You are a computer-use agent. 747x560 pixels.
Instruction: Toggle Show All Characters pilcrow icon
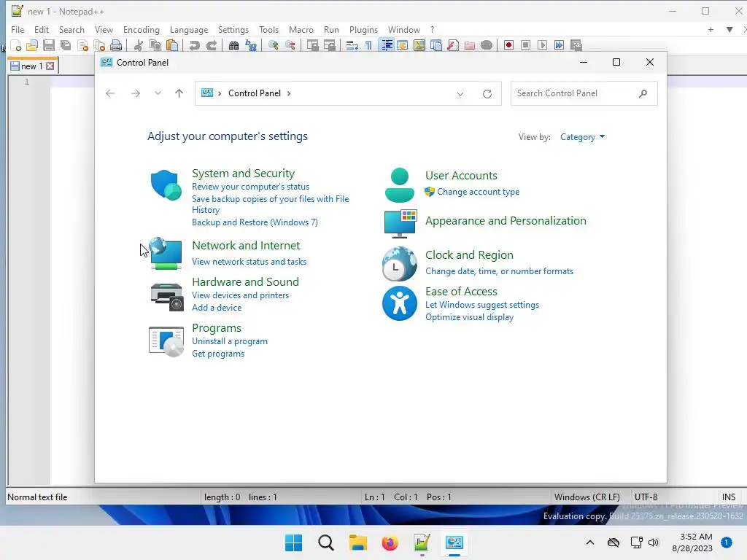(x=368, y=45)
